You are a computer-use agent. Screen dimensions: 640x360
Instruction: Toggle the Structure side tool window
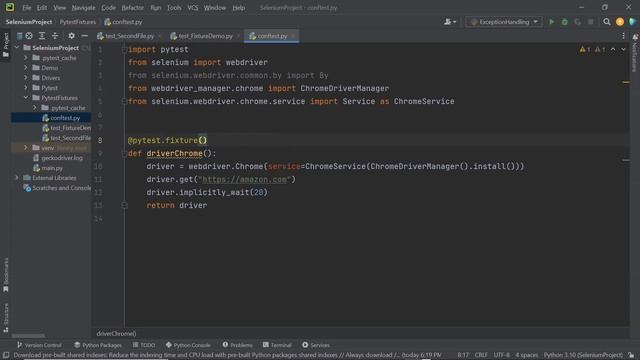(5, 318)
